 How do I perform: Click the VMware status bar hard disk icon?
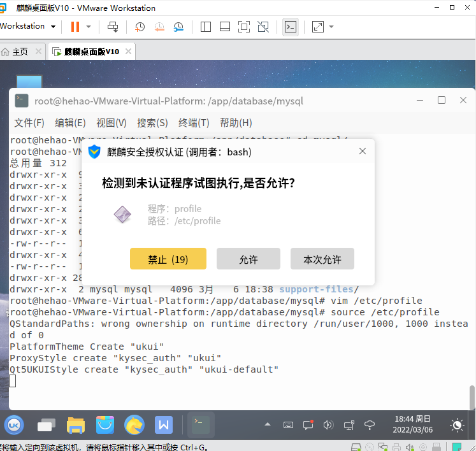click(x=356, y=447)
